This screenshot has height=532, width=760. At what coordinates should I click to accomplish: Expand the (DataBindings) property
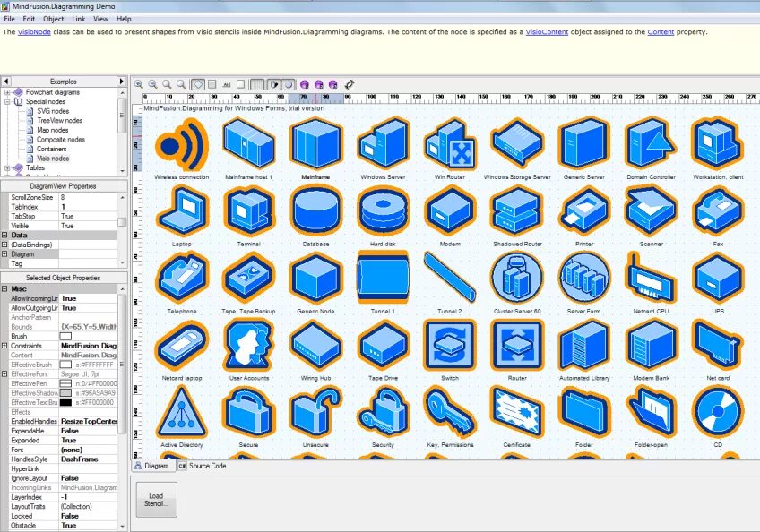pyautogui.click(x=4, y=245)
